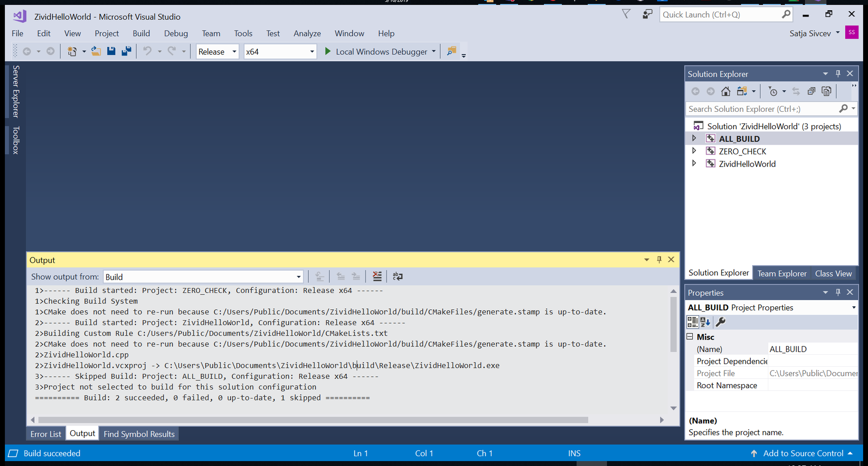The width and height of the screenshot is (868, 466).
Task: Open the Analyze menu
Action: [x=307, y=33]
